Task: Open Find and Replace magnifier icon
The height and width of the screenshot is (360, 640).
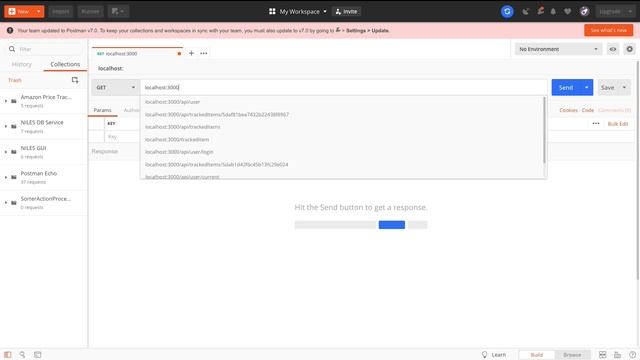Action: pyautogui.click(x=22, y=355)
